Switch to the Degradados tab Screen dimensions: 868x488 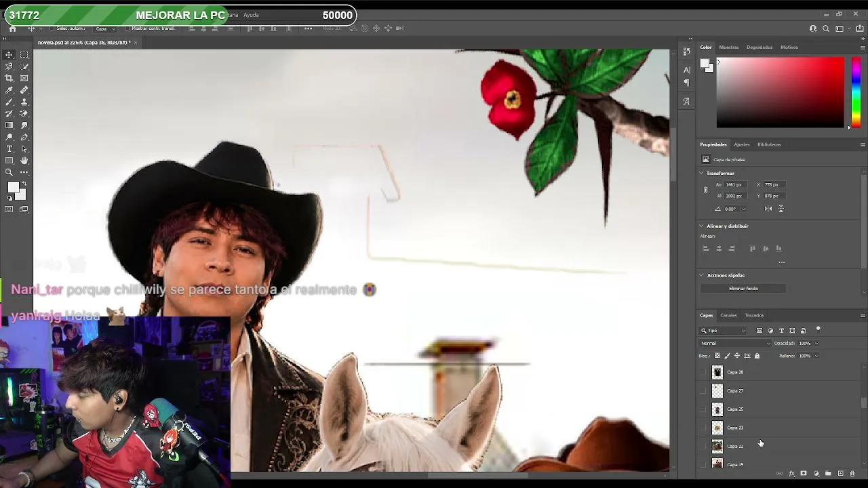[759, 47]
